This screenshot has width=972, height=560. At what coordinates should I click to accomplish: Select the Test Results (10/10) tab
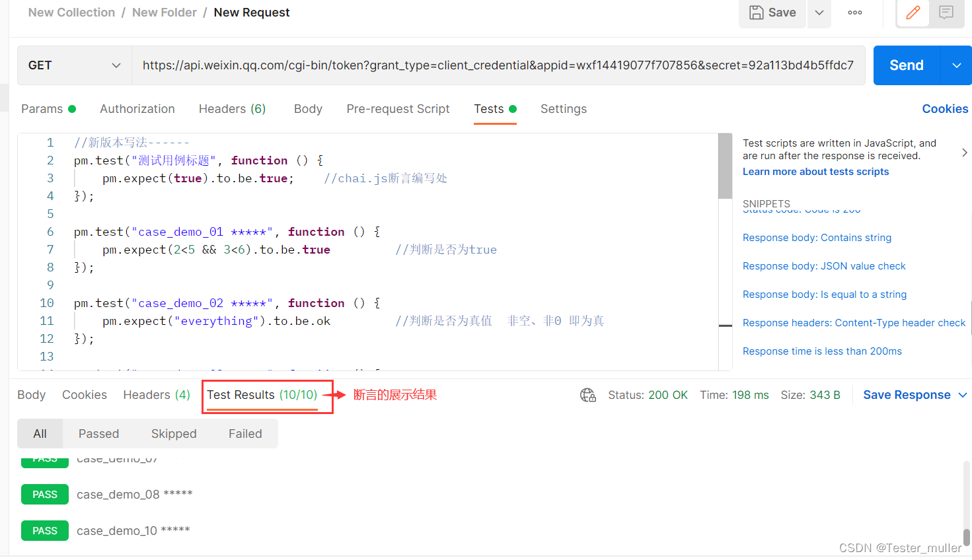(x=262, y=395)
